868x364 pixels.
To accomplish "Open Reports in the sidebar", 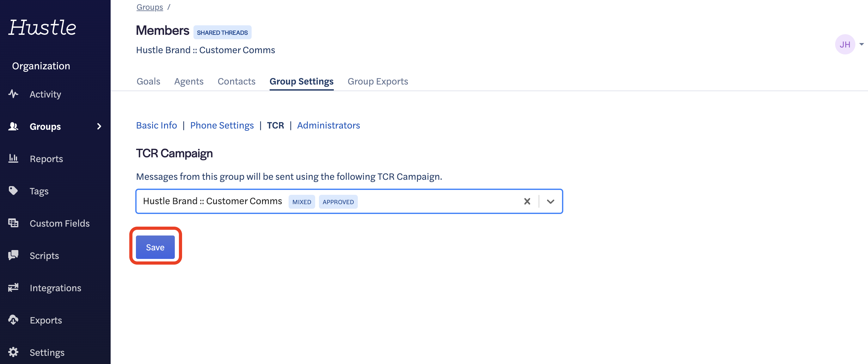I will point(46,159).
